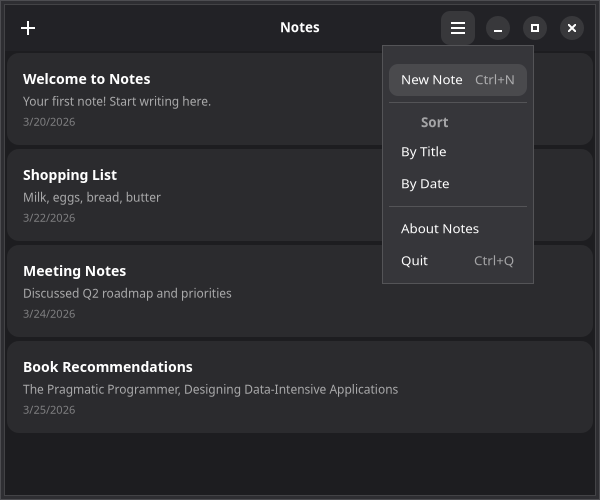The width and height of the screenshot is (600, 500).
Task: Click the 'Milk, eggs, bread, butter' preview text
Action: 92,198
